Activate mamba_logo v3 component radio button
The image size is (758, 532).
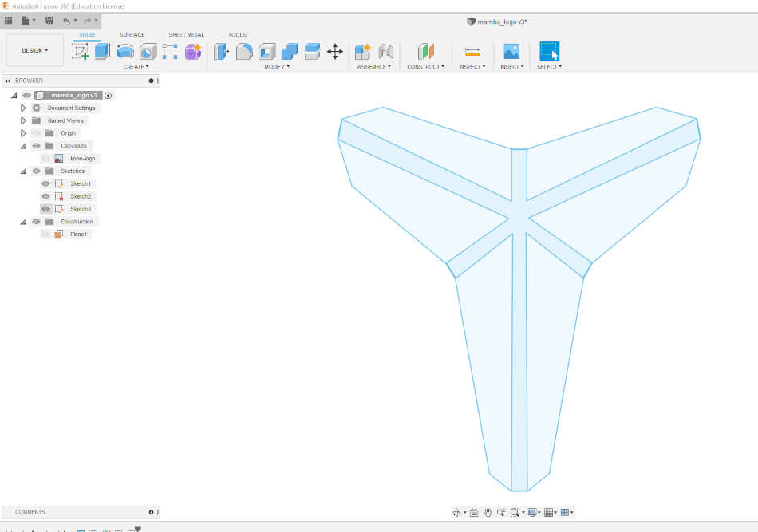point(109,96)
